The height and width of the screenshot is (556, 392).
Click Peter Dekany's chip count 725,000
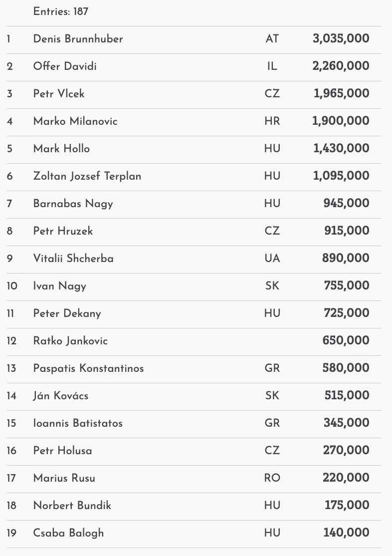click(x=346, y=313)
